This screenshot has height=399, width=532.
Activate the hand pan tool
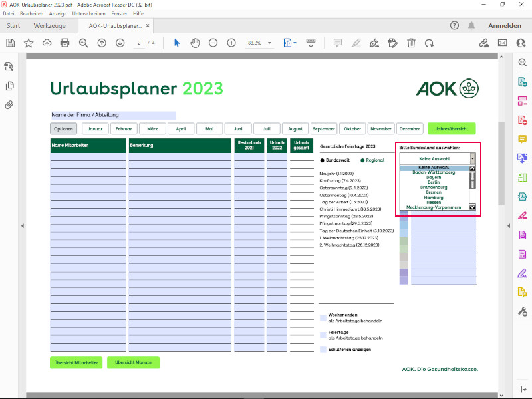195,43
